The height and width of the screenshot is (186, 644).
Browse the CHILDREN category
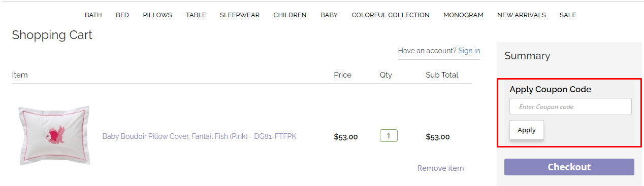coord(290,15)
